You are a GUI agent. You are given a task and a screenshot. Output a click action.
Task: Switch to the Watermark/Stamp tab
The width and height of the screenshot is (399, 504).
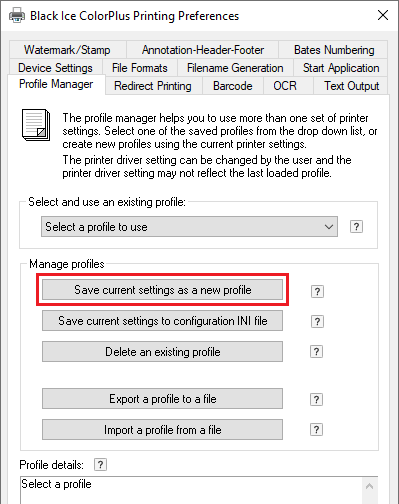(x=67, y=50)
